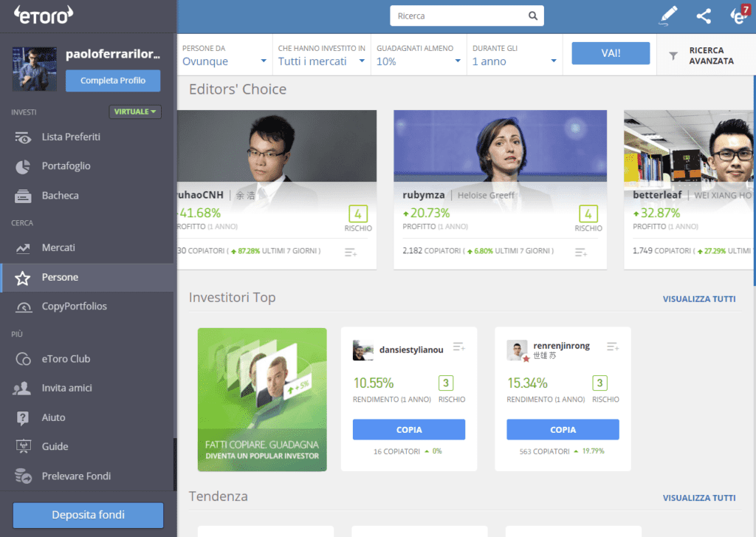Screen dimensions: 756x537
Task: Click renrenjinrong username
Action: tap(561, 346)
